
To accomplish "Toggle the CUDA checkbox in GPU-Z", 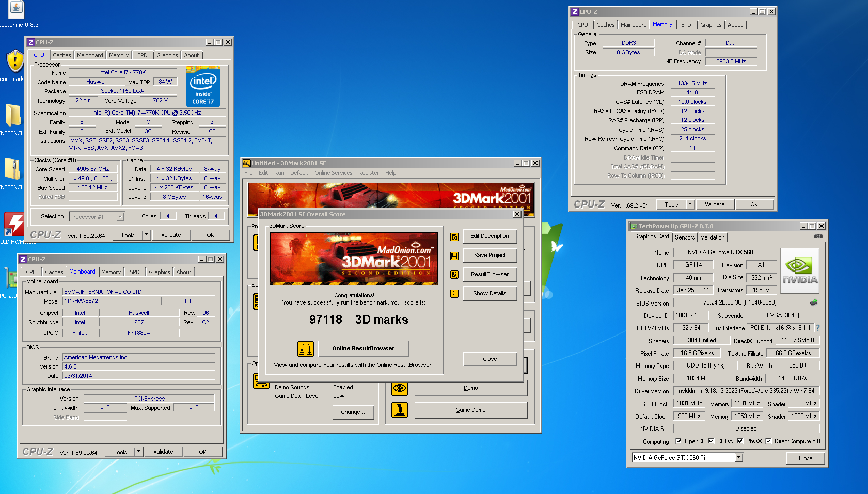I will point(711,441).
